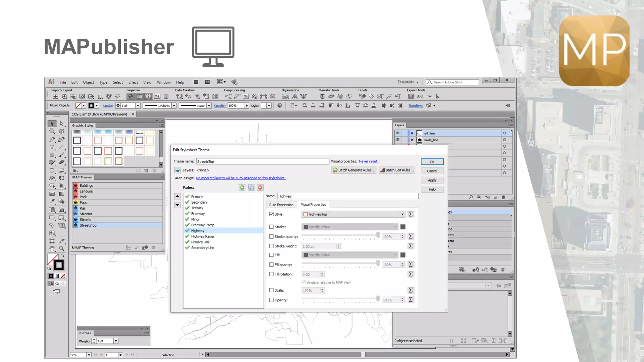644x362 pixels.
Task: Select the Zoom magnifier tool
Action: [x=62, y=249]
